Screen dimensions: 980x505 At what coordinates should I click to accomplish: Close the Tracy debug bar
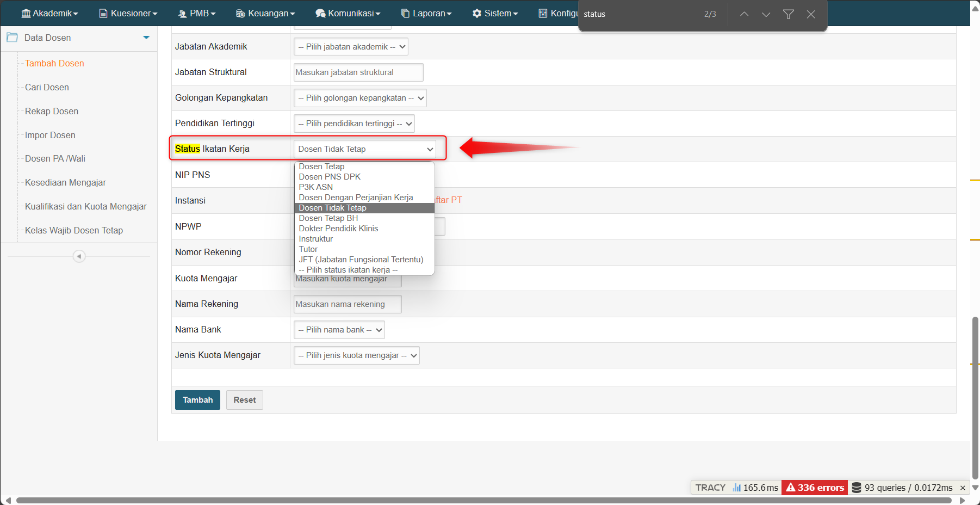pyautogui.click(x=963, y=488)
